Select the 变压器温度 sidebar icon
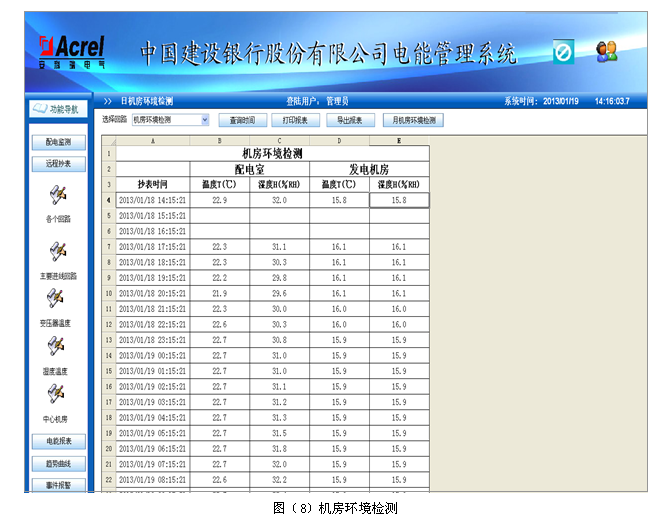 pyautogui.click(x=56, y=298)
